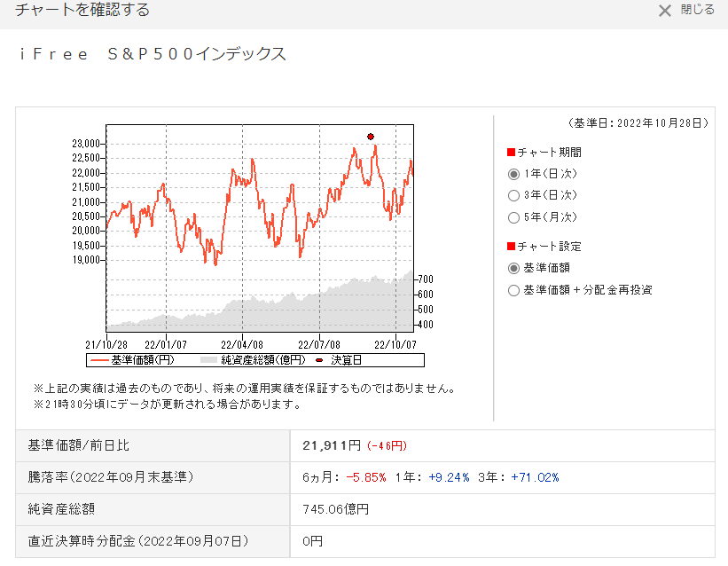This screenshot has height=566, width=728.
Task: Select the 5年(月次) chart period
Action: [513, 217]
